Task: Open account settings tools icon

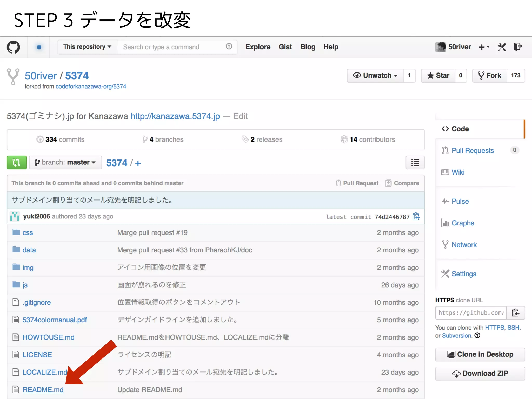Action: coord(502,47)
